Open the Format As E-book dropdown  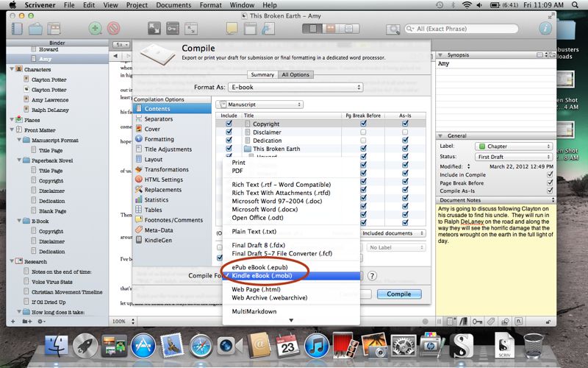295,87
